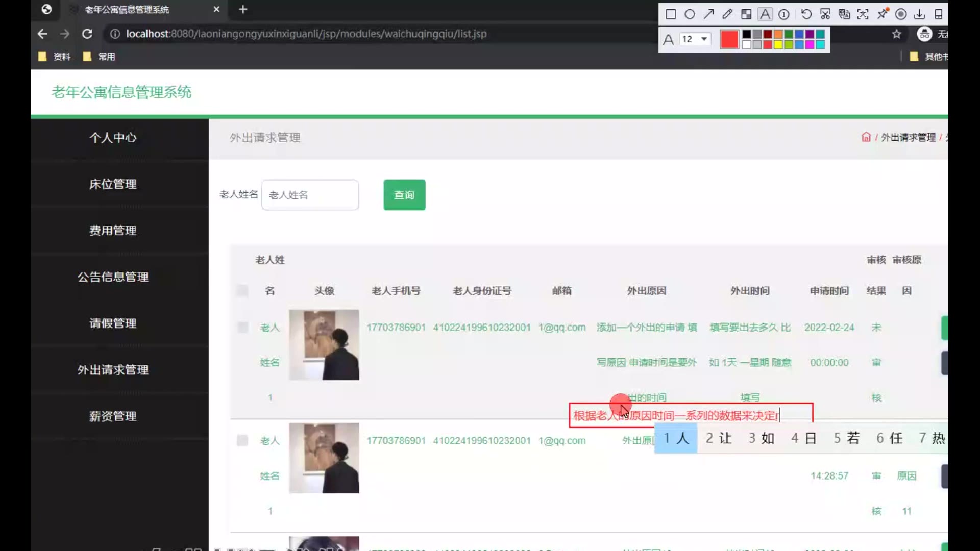Viewport: 980px width, 551px height.
Task: Select the ellipse annotation tool
Action: point(690,14)
